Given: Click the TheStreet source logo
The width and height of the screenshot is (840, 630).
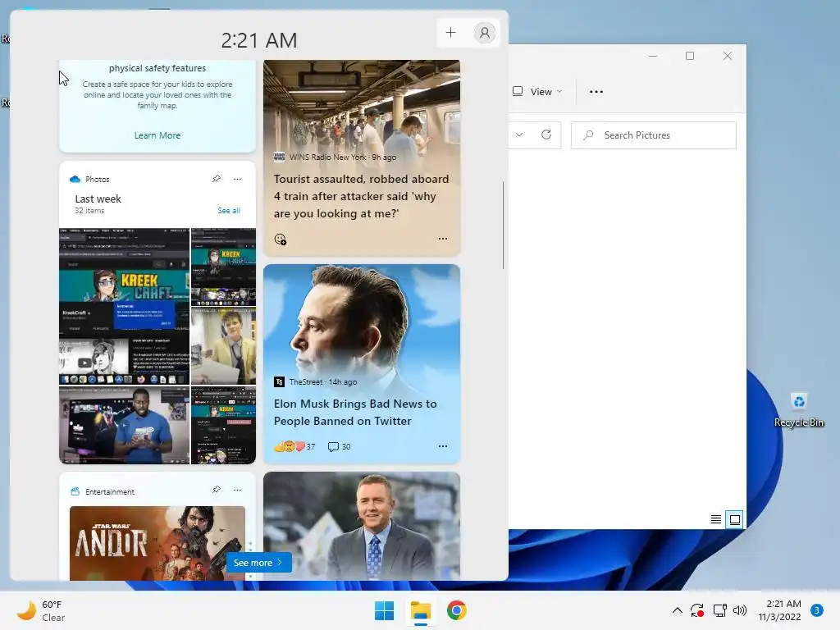Looking at the screenshot, I should (279, 381).
